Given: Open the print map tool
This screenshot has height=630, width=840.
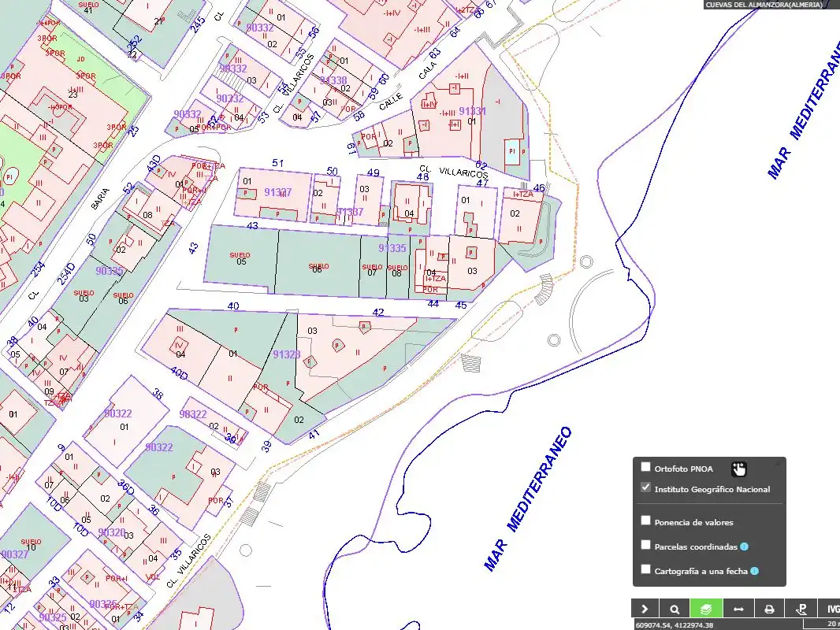Looking at the screenshot, I should tap(769, 609).
